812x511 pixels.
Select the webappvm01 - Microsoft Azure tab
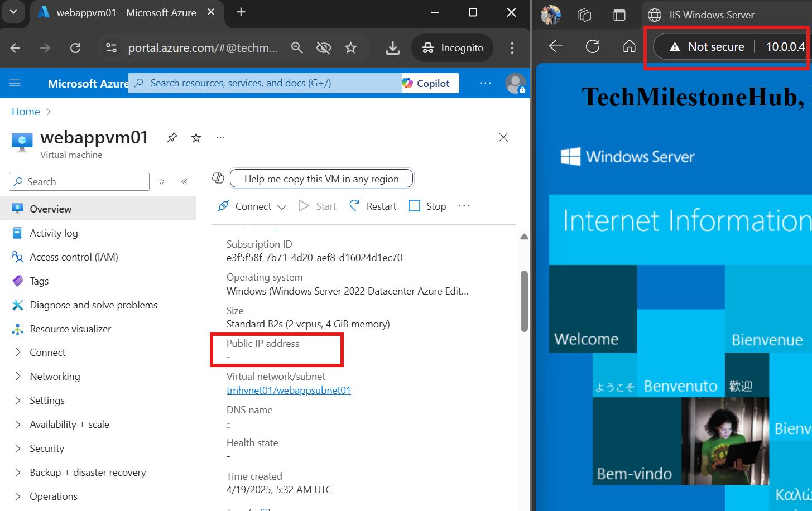click(x=126, y=12)
